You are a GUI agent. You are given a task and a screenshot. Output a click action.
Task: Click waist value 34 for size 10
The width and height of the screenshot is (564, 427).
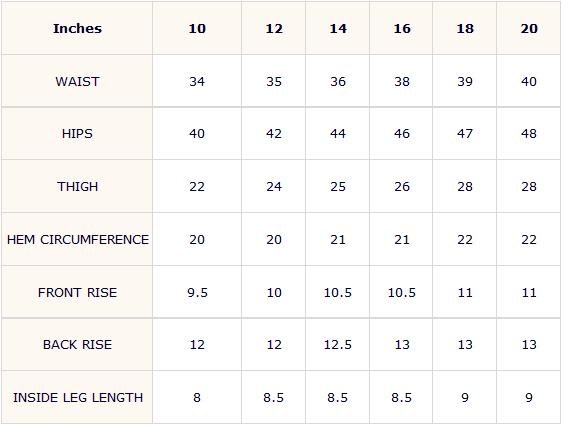[x=197, y=82]
